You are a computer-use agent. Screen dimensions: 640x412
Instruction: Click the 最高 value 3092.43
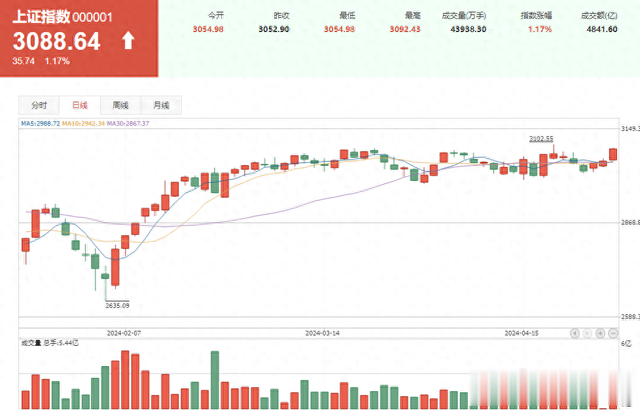(x=405, y=29)
